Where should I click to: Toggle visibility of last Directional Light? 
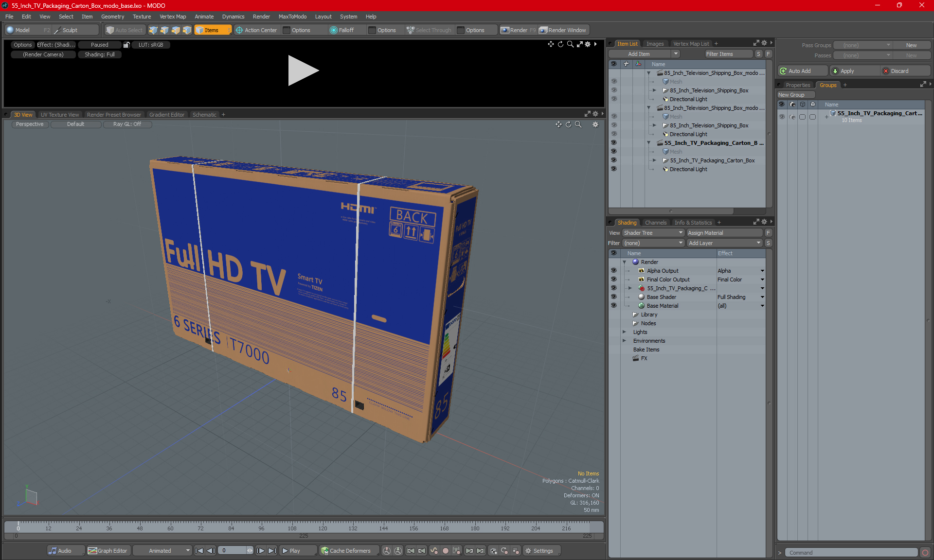point(613,169)
